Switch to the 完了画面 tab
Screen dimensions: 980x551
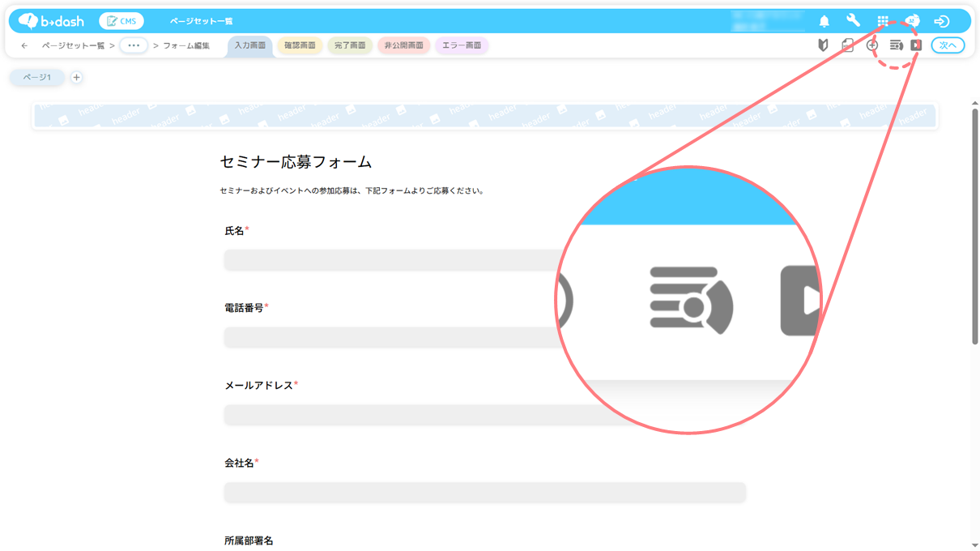tap(350, 45)
